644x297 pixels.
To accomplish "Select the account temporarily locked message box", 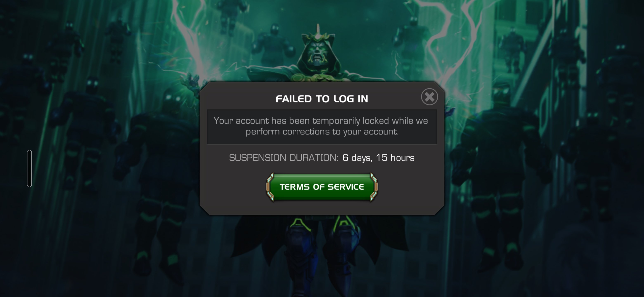I will 322,127.
